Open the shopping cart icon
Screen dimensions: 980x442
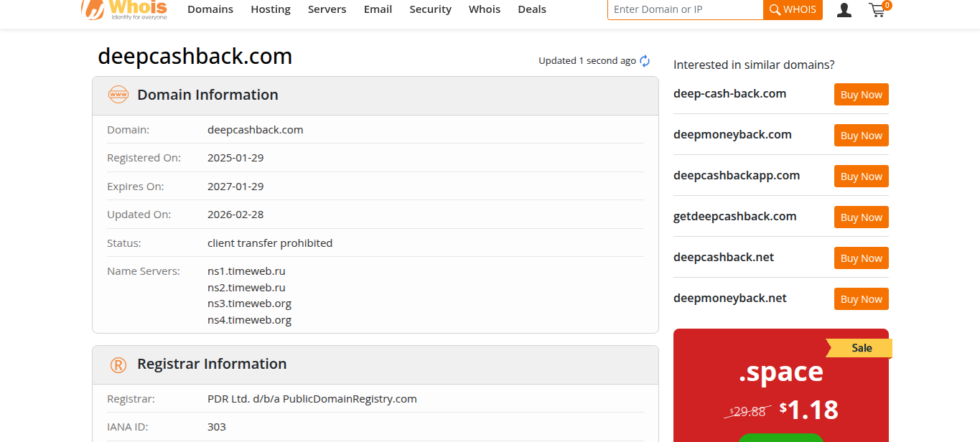877,10
